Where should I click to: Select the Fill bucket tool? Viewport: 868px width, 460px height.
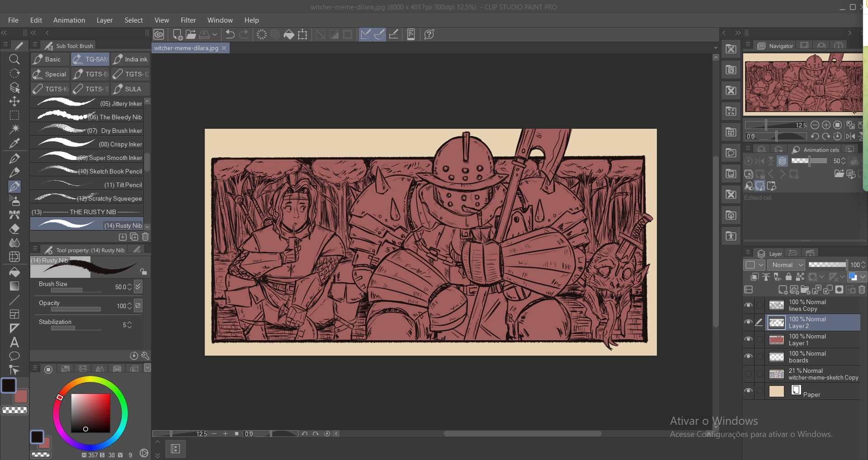click(x=14, y=272)
